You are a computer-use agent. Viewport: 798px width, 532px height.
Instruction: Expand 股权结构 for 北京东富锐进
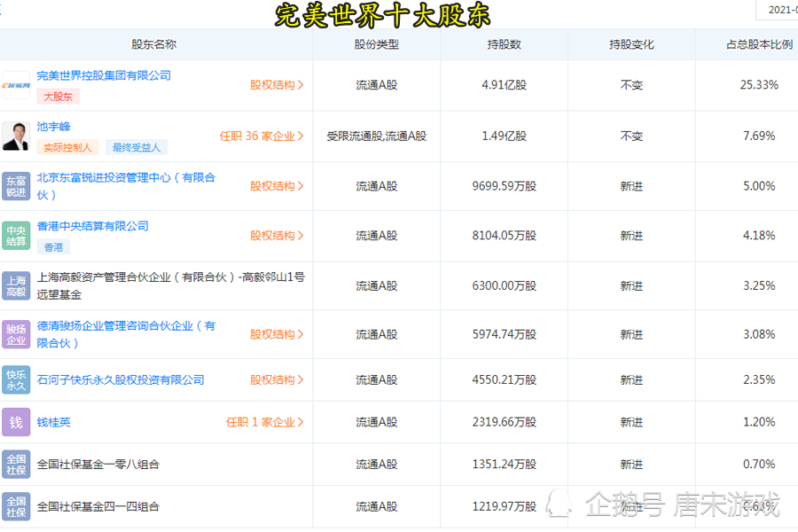277,186
